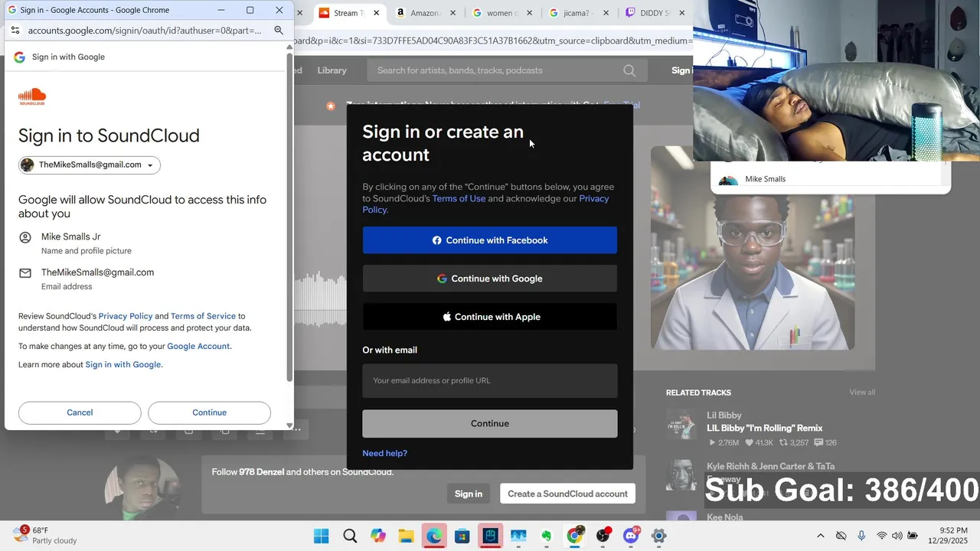The image size is (980, 551).
Task: Click the Google G logo in Continue with Google
Action: coord(442,279)
